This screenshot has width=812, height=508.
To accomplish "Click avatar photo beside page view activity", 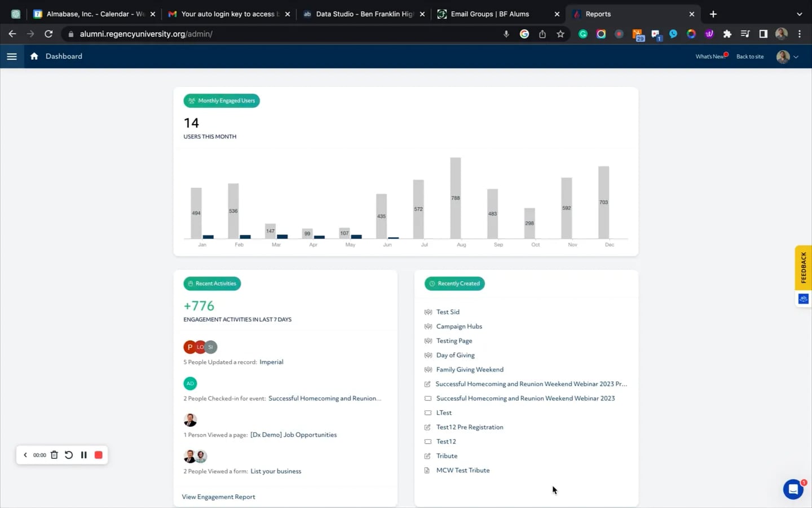I will (x=190, y=420).
